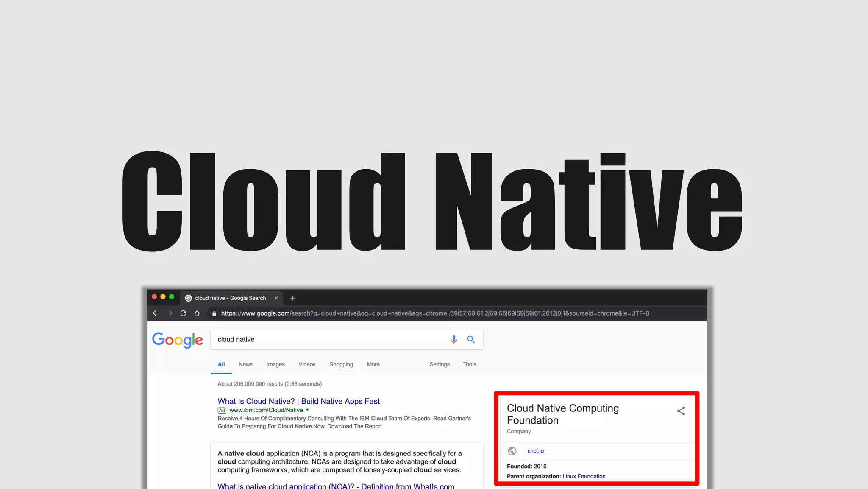This screenshot has height=489, width=868.
Task: Click the microphone voice search icon
Action: tap(453, 339)
